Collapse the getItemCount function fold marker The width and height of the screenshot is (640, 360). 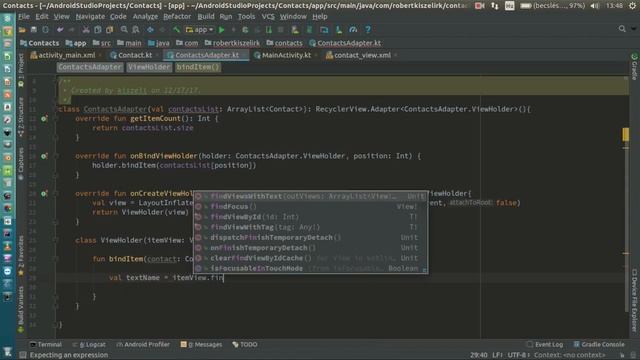click(56, 119)
